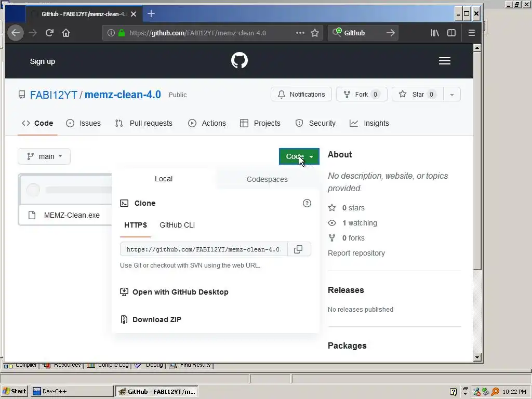Star the repository
This screenshot has width=532, height=399.
(x=418, y=95)
